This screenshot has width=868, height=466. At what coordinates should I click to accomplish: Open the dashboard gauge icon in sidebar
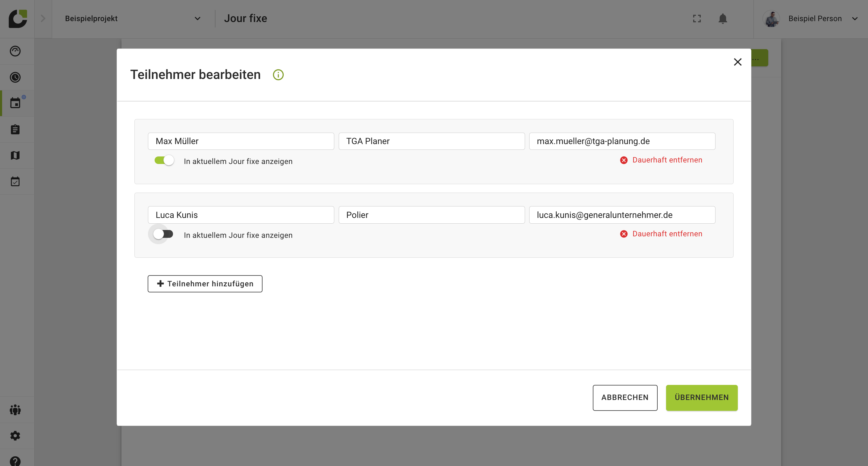click(15, 51)
